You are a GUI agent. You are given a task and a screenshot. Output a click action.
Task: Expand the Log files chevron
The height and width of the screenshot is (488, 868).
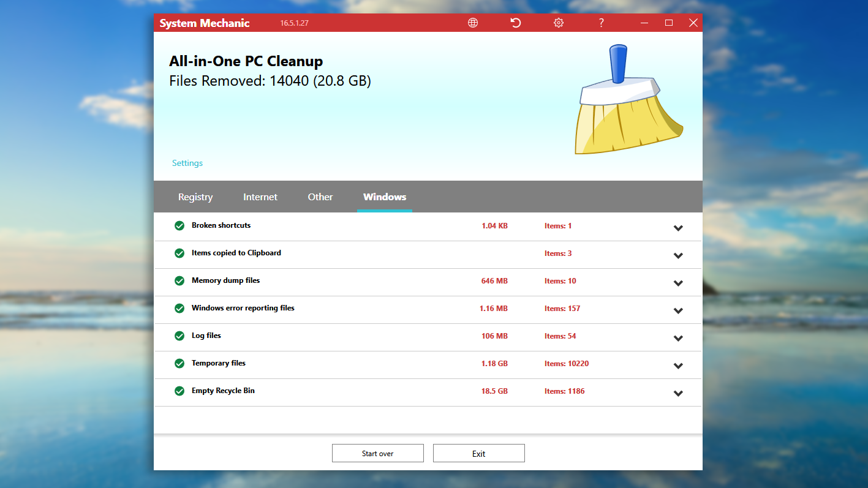(678, 339)
